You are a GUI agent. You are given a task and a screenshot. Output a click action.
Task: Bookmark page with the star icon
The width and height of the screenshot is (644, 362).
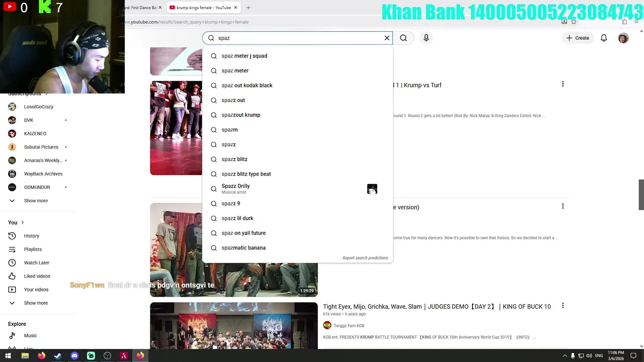[574, 22]
